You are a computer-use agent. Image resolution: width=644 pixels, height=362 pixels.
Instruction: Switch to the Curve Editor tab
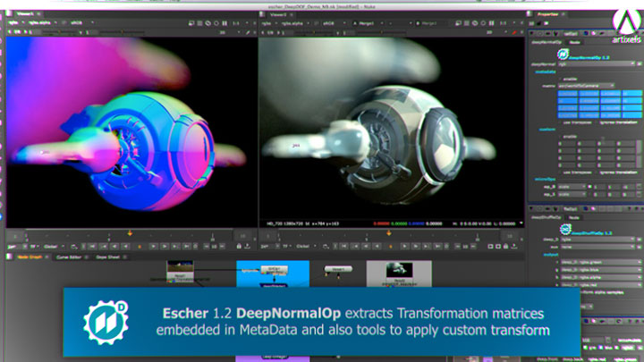pos(68,257)
